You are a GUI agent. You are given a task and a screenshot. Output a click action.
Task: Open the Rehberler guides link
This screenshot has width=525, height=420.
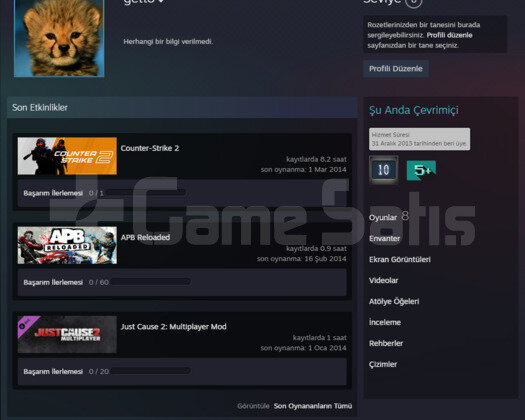coord(386,343)
